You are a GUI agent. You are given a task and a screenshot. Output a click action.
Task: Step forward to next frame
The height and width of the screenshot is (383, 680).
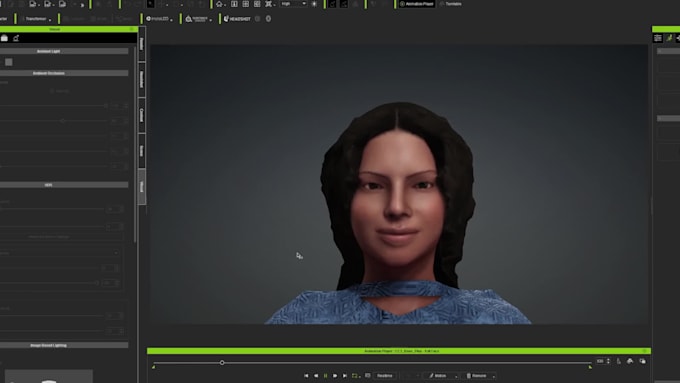pyautogui.click(x=335, y=376)
